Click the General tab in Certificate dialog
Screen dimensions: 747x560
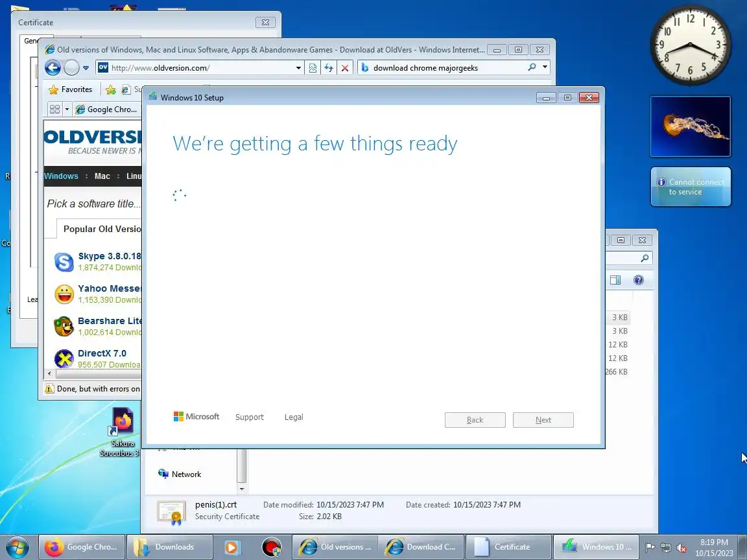(x=31, y=41)
